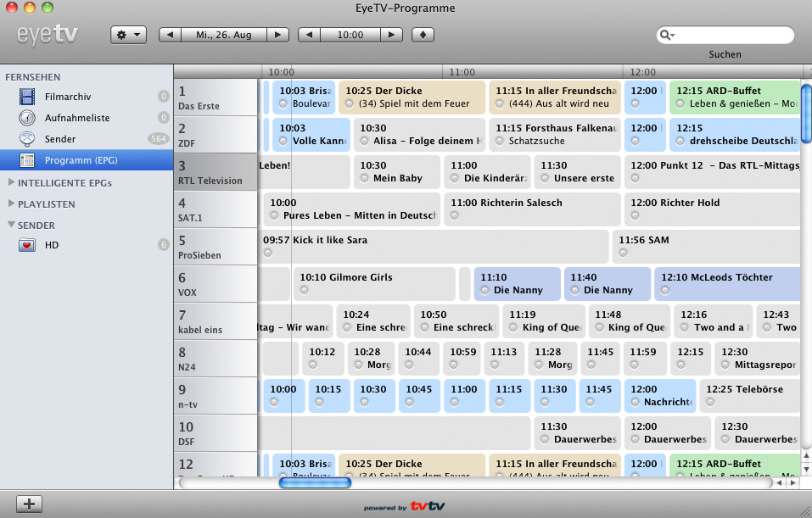Open 12:00 Punkt 12 RTL-Mittagsjournal
This screenshot has height=518, width=812.
coord(713,172)
